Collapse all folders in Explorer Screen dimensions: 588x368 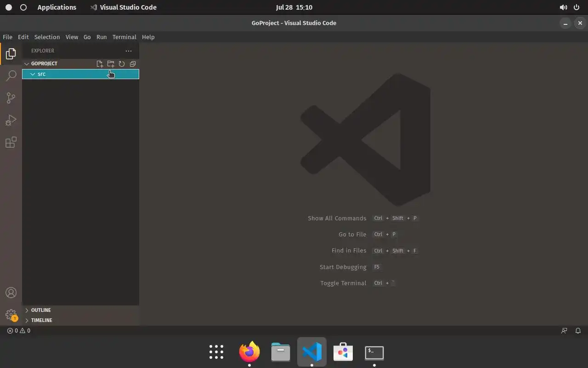[133, 64]
